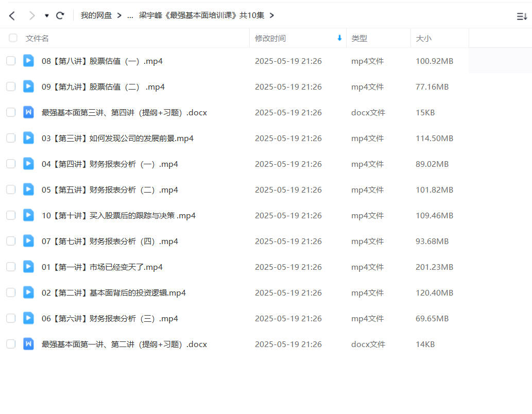The height and width of the screenshot is (414, 532).
Task: Check the box for 10【第十讲】买入股票后的跟踪与决策
Action: tap(11, 215)
